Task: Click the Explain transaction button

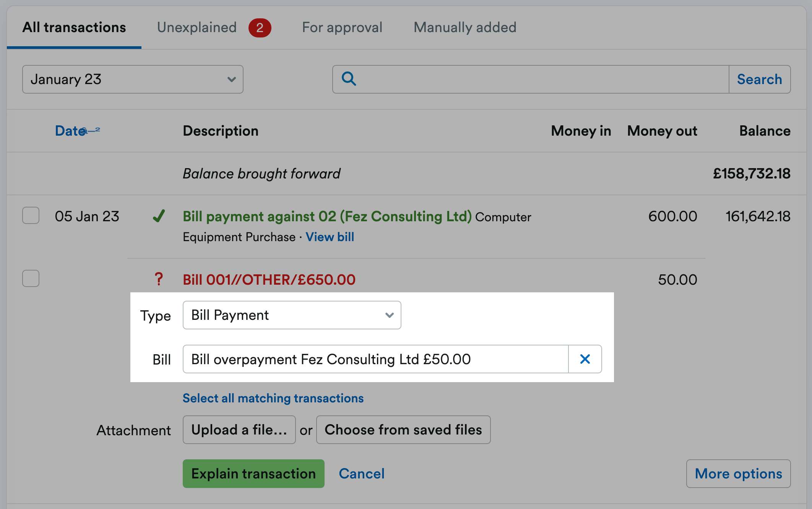Action: pyautogui.click(x=253, y=473)
